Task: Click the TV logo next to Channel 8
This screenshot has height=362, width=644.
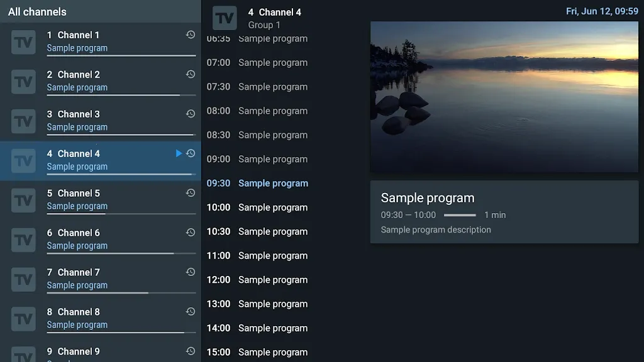Action: tap(24, 319)
